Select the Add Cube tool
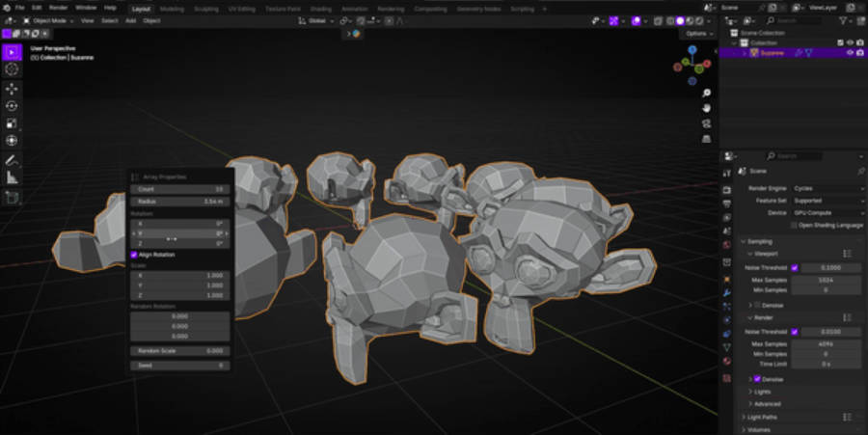The width and height of the screenshot is (868, 435). (12, 197)
